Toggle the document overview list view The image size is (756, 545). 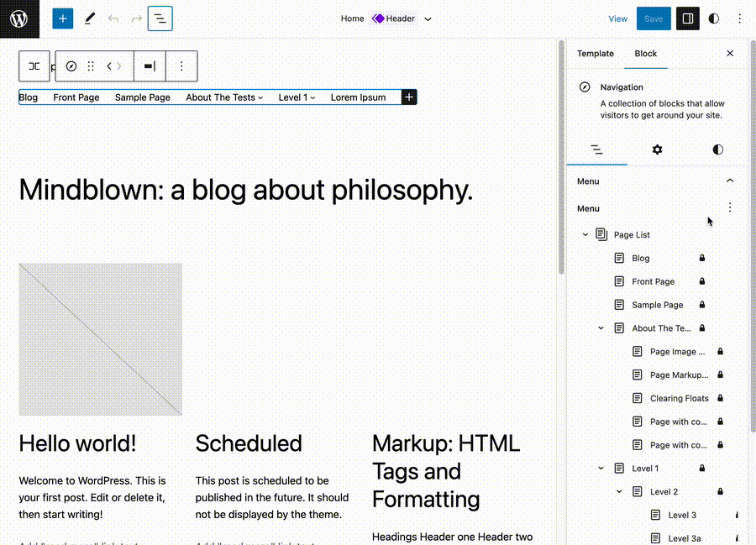pos(160,18)
